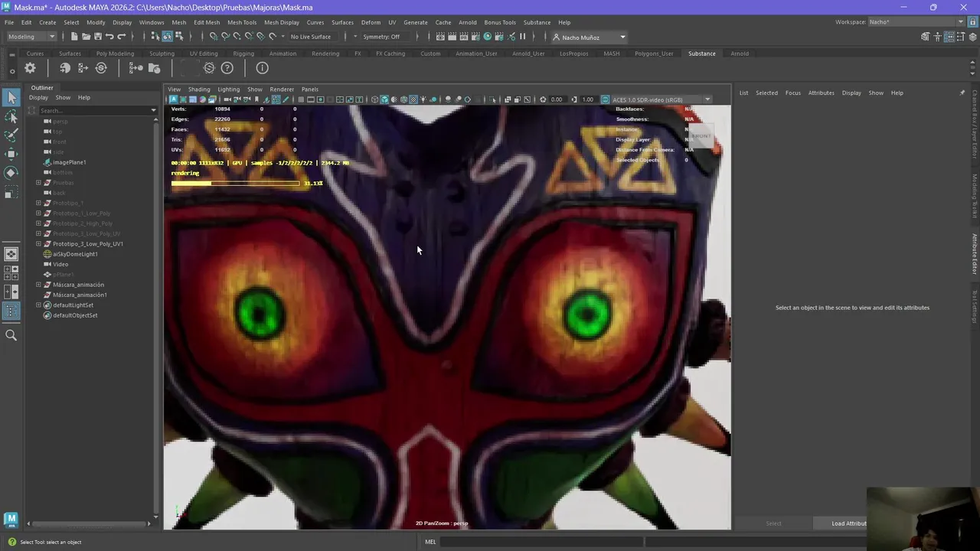Select four-view layout icon

coord(11,272)
